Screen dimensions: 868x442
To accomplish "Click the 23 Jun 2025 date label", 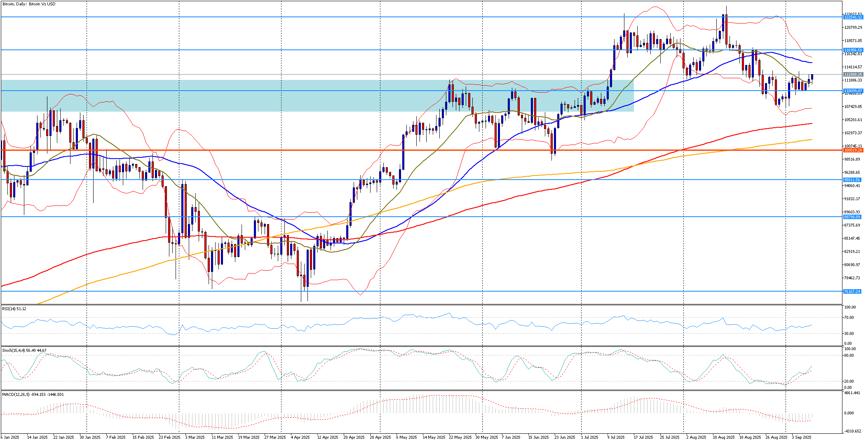I will coord(565,437).
